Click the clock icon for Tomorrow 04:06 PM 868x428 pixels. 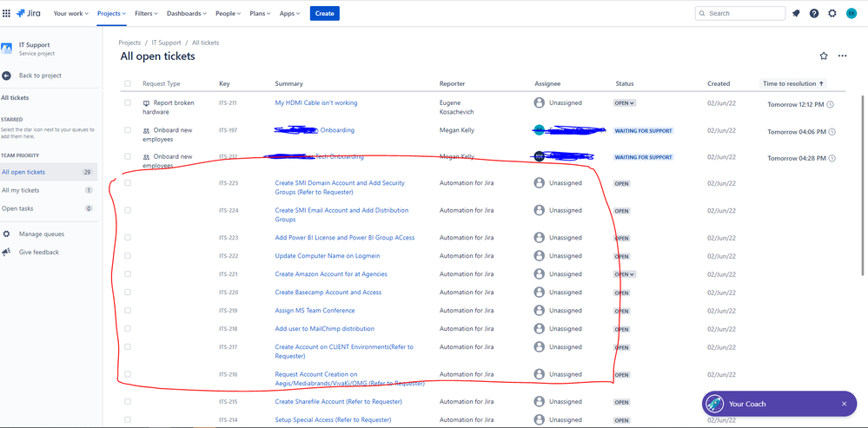[x=832, y=132]
